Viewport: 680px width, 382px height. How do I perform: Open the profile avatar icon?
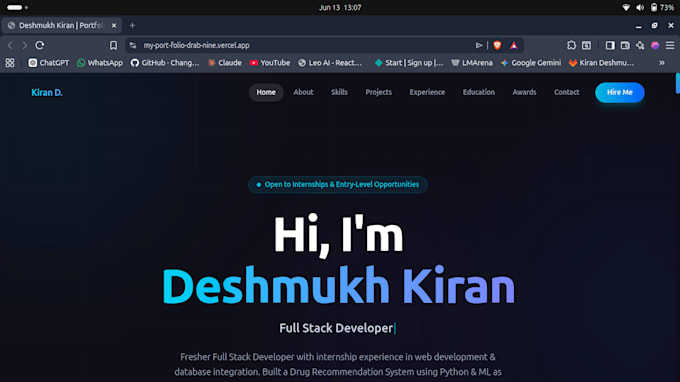[x=655, y=45]
